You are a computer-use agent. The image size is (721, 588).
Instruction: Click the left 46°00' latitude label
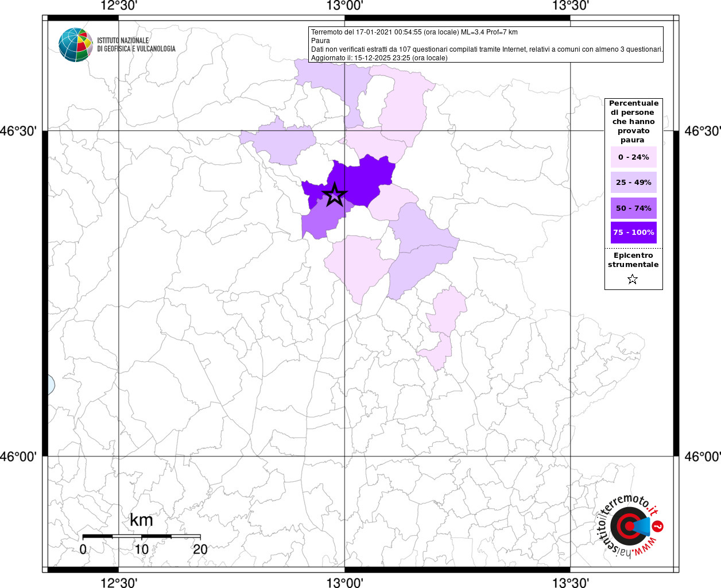pos(18,457)
